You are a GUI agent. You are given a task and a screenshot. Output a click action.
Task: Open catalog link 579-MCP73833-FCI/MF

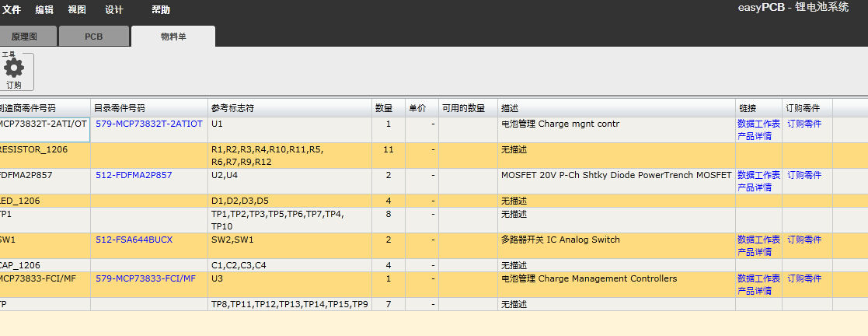tap(145, 278)
